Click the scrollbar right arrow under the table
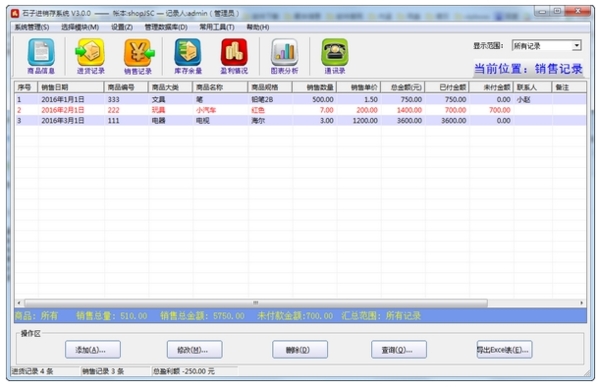This screenshot has width=599, height=388. [582, 303]
